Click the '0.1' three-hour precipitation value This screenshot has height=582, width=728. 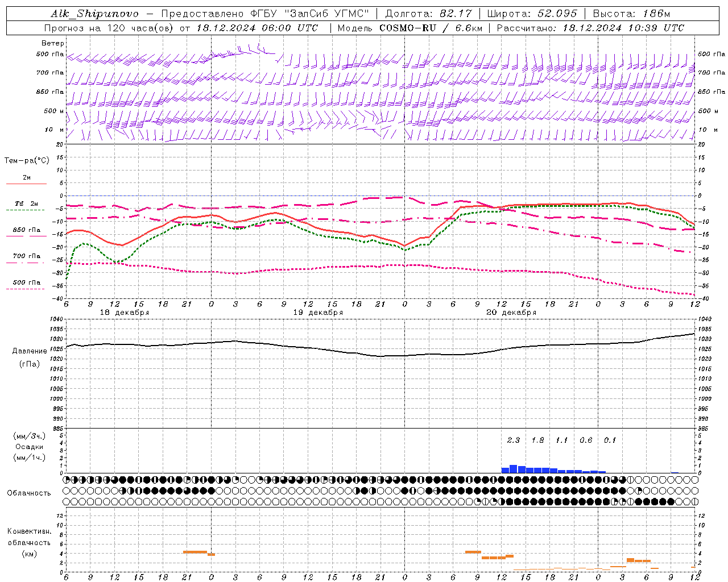(x=610, y=440)
